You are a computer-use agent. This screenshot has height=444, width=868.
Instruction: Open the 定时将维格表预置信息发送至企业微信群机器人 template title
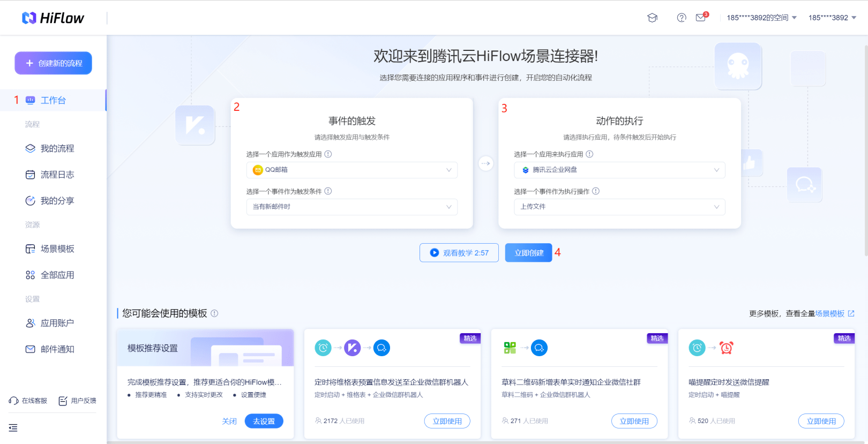[392, 382]
